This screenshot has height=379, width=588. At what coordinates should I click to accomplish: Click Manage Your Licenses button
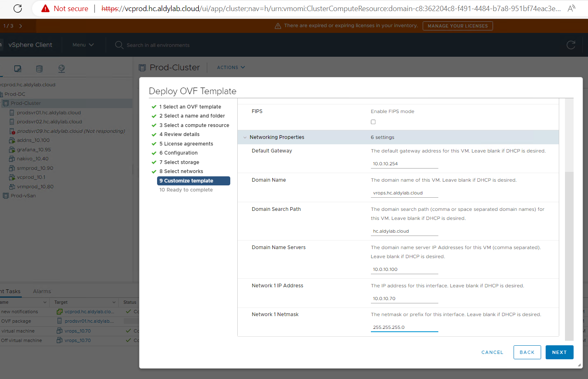457,26
